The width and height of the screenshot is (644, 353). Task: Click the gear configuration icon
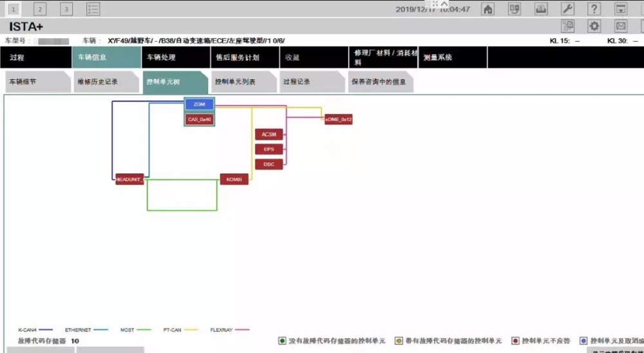coord(594,26)
